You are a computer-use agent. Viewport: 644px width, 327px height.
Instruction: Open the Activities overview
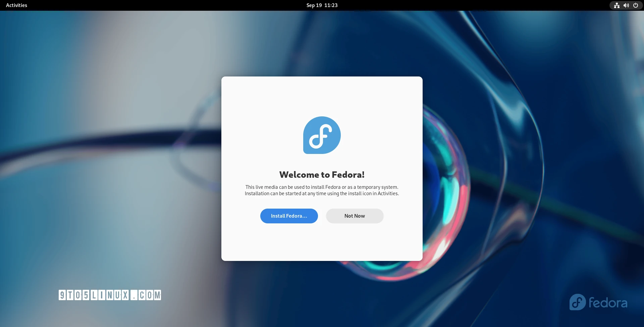click(16, 5)
